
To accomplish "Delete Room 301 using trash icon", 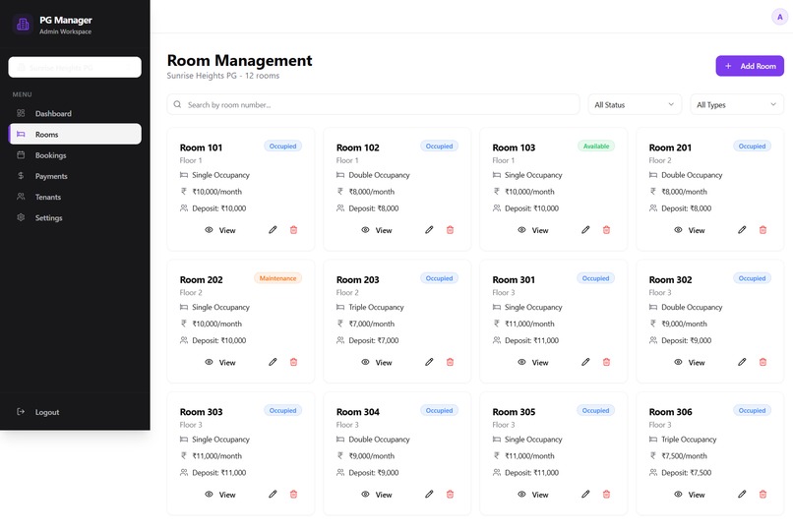I will point(606,362).
